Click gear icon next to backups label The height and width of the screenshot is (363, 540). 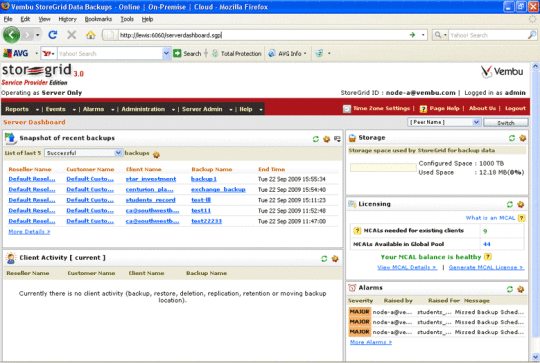click(156, 155)
